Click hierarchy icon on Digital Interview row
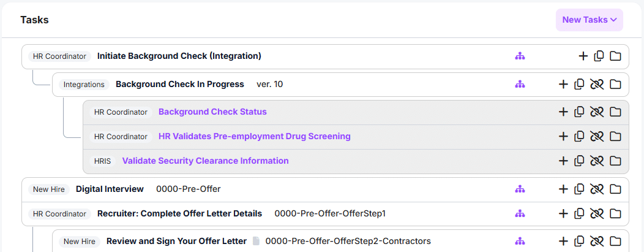644x252 pixels. click(520, 189)
